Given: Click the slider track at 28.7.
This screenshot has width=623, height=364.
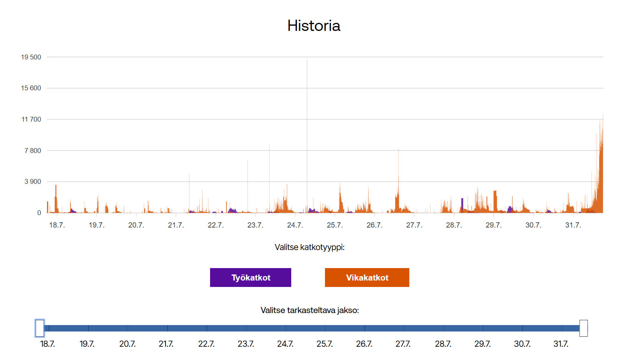Looking at the screenshot, I should coord(443,328).
